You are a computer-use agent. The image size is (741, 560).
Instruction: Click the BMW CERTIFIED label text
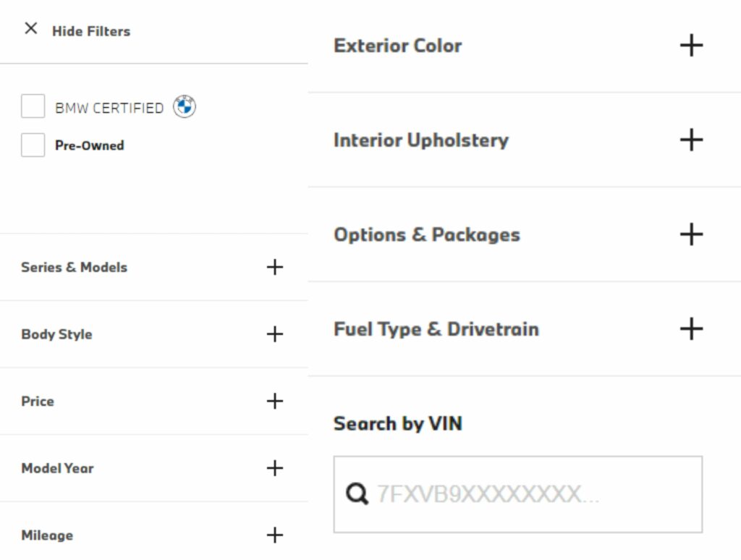[x=109, y=108]
